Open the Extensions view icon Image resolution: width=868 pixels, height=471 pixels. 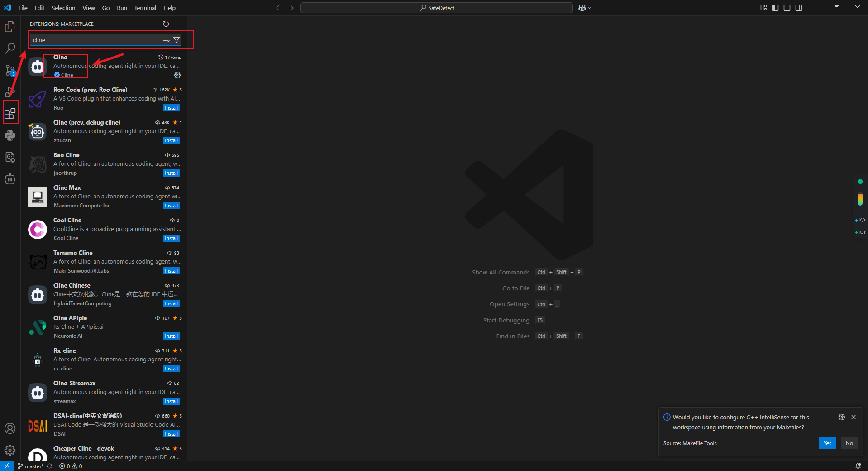pyautogui.click(x=10, y=113)
